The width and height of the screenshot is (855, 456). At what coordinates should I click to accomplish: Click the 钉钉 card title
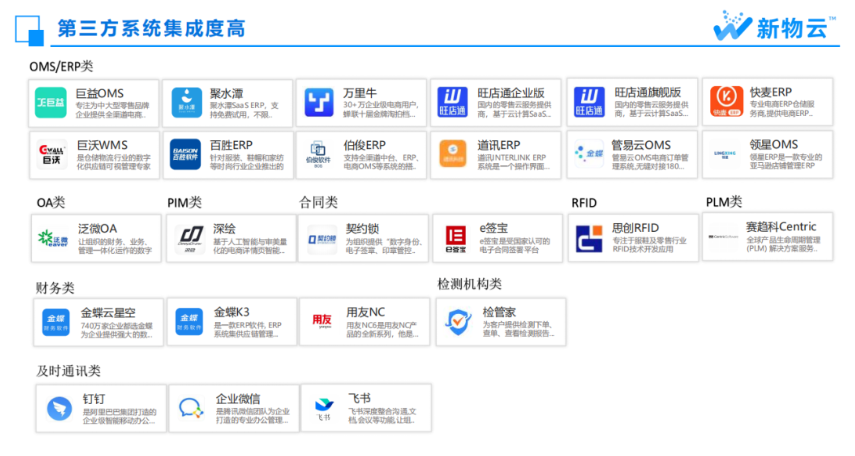tap(94, 399)
